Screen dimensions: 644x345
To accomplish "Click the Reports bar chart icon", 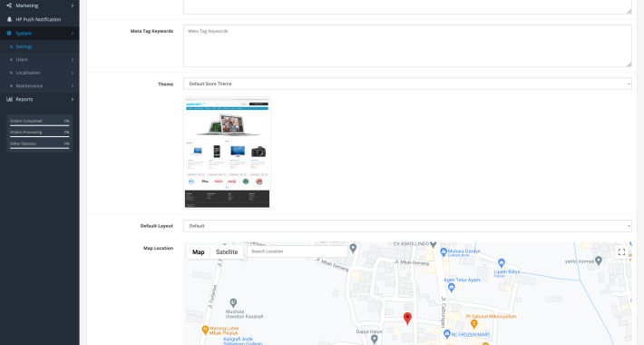I will pyautogui.click(x=9, y=99).
